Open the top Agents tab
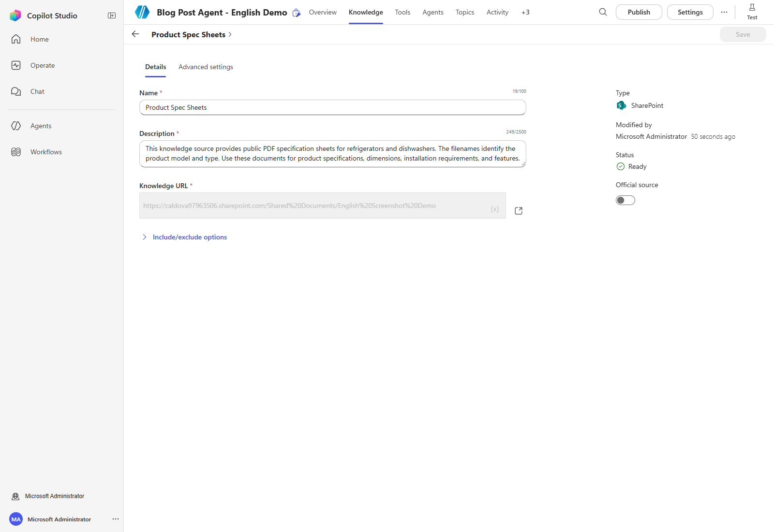 coord(433,12)
